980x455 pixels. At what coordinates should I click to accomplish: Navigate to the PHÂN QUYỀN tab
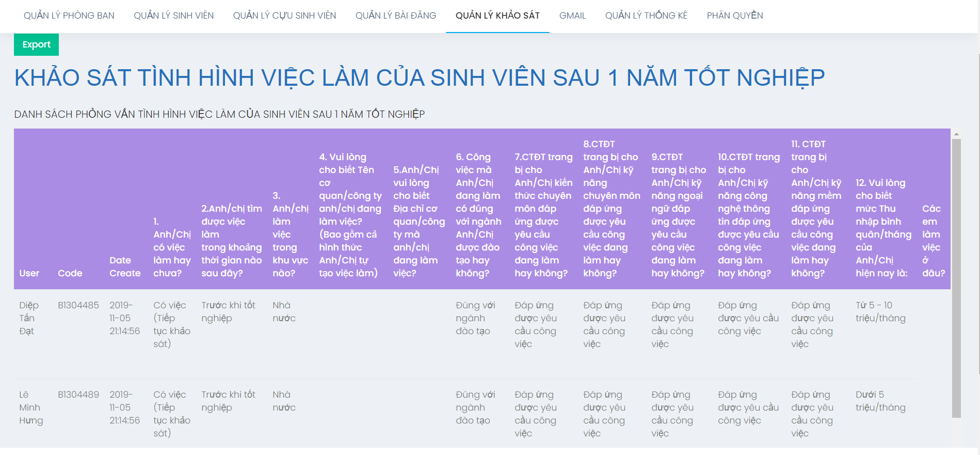pyautogui.click(x=734, y=15)
